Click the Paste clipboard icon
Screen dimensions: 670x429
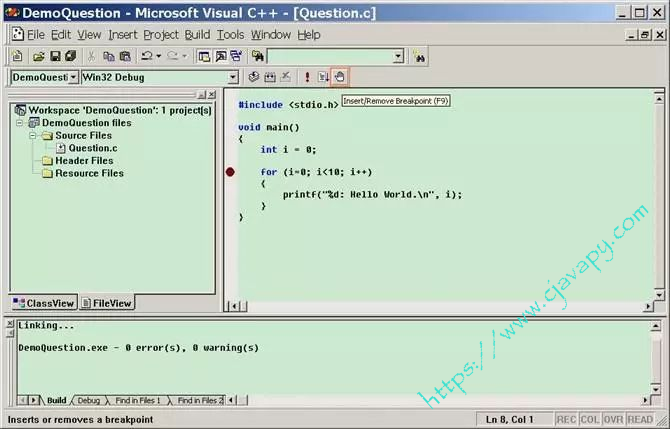point(125,56)
